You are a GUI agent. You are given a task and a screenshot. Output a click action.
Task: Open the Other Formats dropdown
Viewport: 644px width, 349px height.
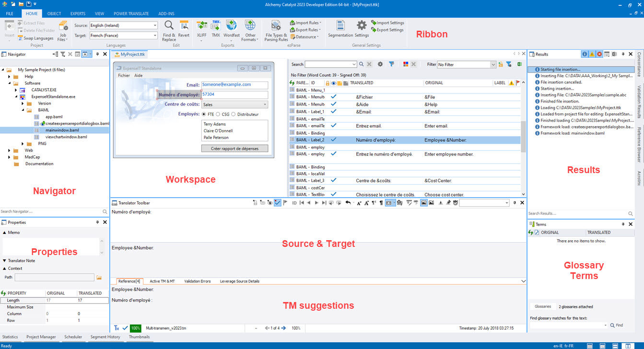click(x=249, y=30)
